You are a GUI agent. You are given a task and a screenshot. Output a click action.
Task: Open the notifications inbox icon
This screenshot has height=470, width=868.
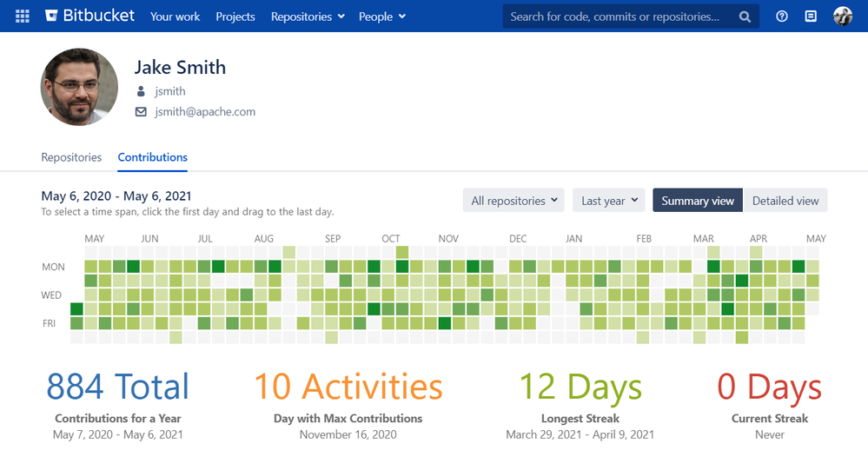point(811,16)
